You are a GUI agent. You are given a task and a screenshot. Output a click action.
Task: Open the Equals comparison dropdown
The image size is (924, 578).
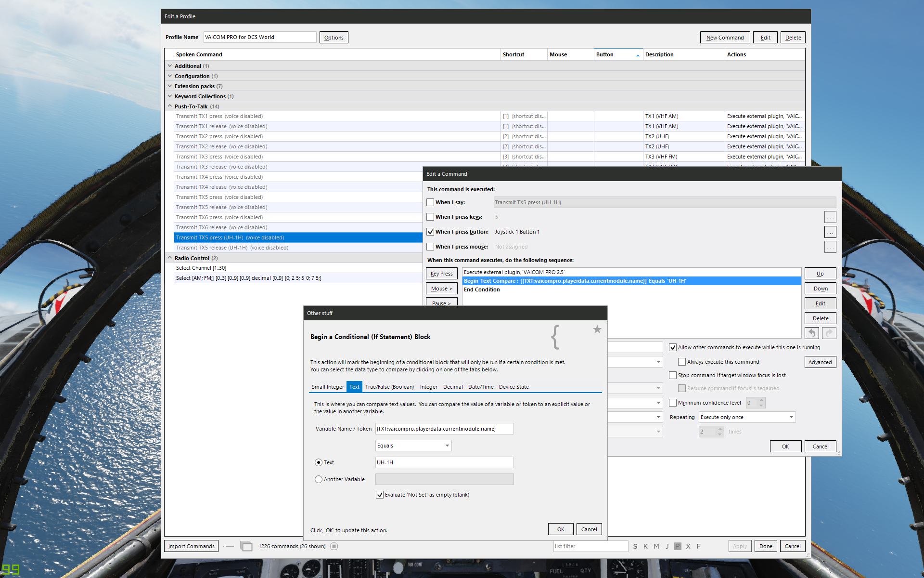click(x=413, y=446)
